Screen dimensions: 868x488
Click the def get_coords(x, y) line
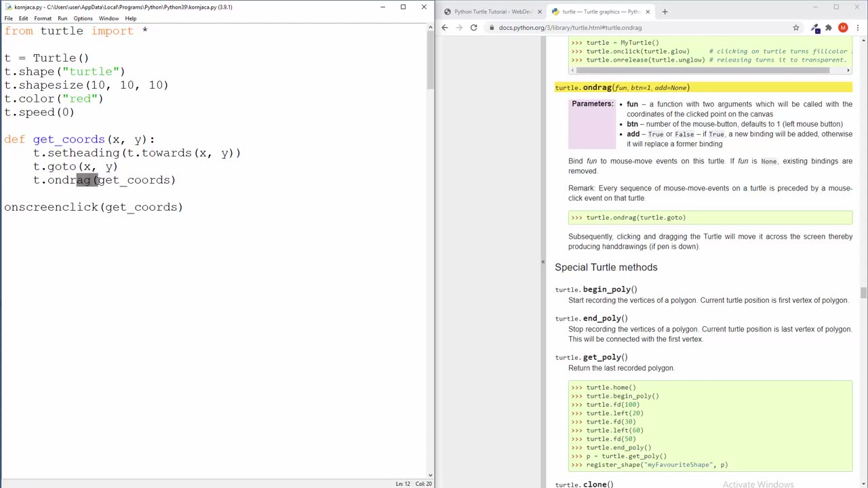coord(79,139)
